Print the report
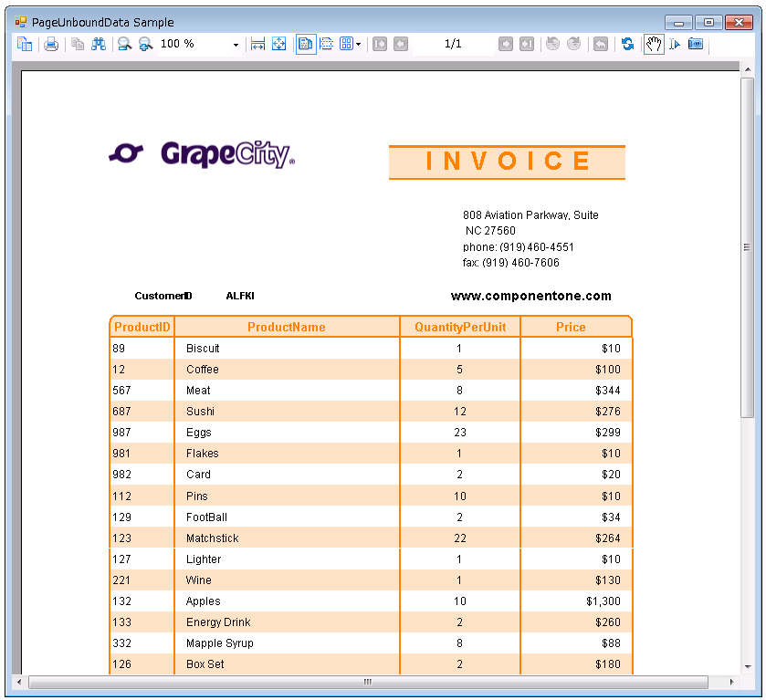The height and width of the screenshot is (700, 766). tap(52, 44)
